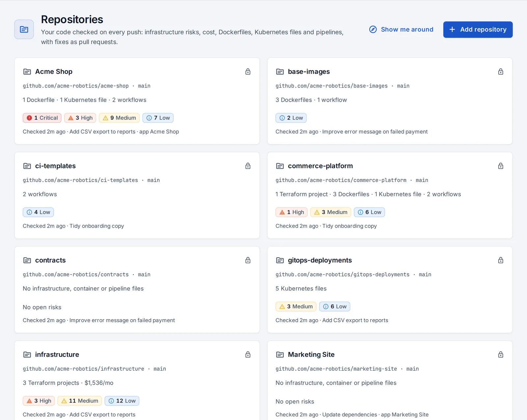Select the 9 Medium badge on Acme Shop
Image resolution: width=527 pixels, height=420 pixels.
coord(119,118)
